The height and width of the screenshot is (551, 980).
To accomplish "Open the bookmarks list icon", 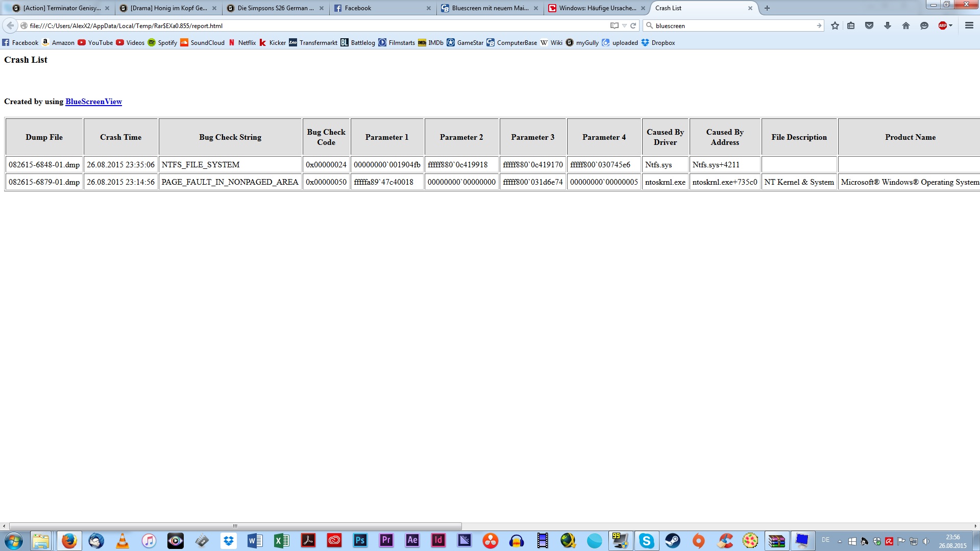I will click(851, 26).
